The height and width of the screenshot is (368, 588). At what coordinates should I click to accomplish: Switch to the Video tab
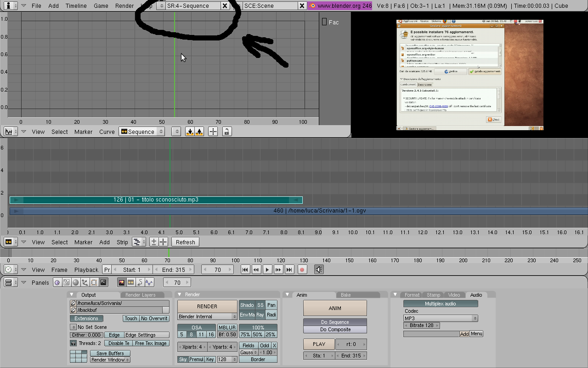tap(454, 295)
